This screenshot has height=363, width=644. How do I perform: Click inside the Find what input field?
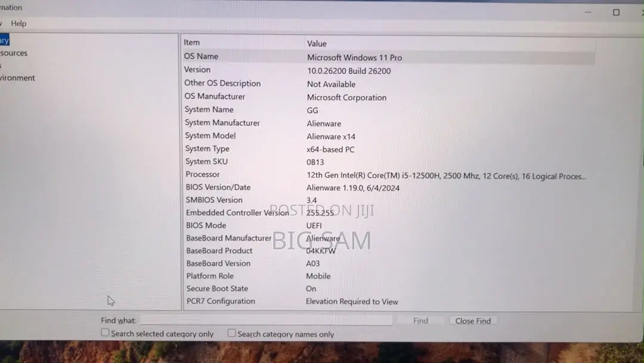(x=266, y=320)
